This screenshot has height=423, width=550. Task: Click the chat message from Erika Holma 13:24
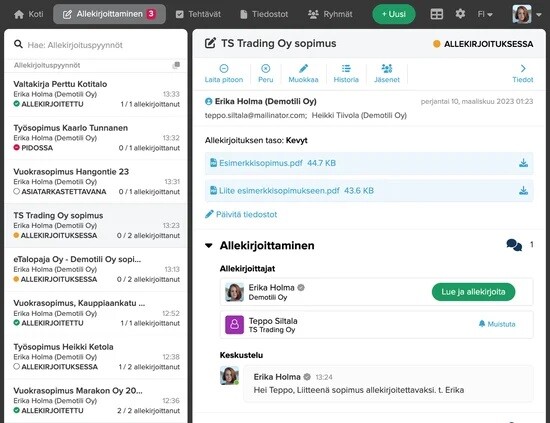coord(388,384)
